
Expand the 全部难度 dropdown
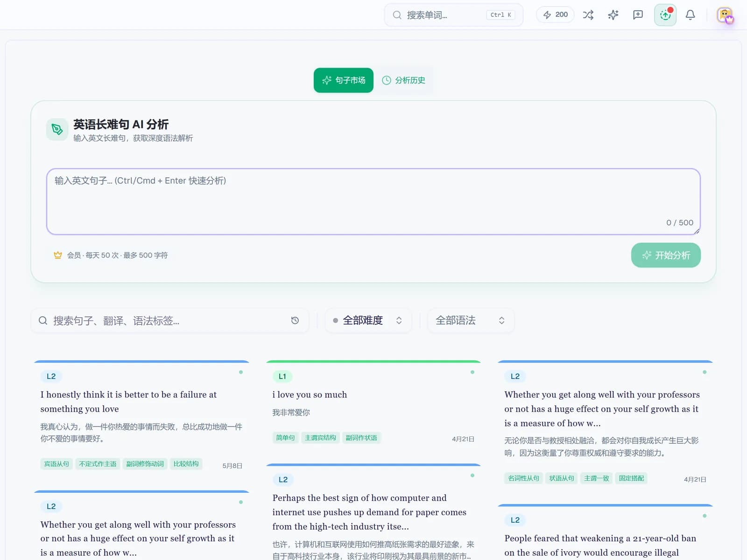(368, 321)
